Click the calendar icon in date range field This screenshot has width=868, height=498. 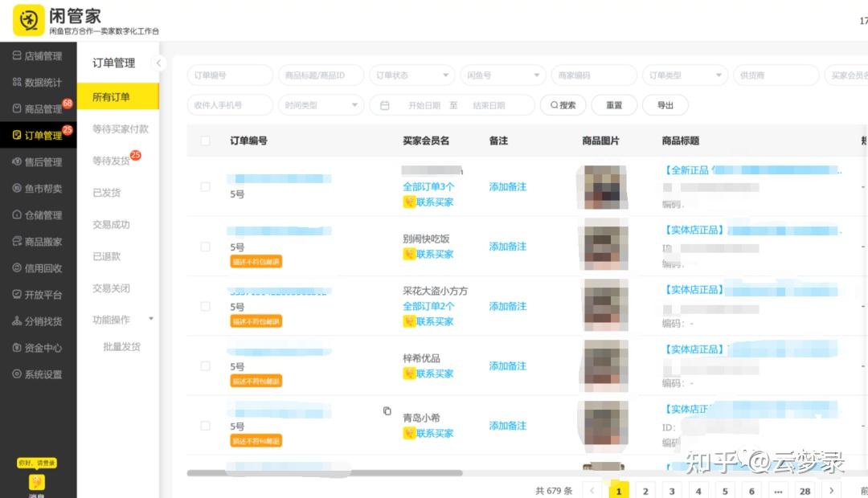pos(385,105)
